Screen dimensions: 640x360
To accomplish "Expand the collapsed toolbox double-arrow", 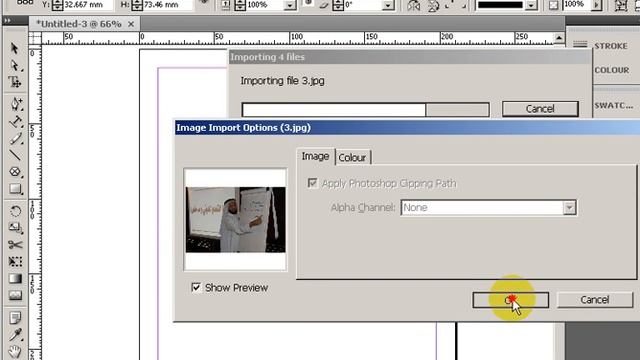I will point(8,20).
